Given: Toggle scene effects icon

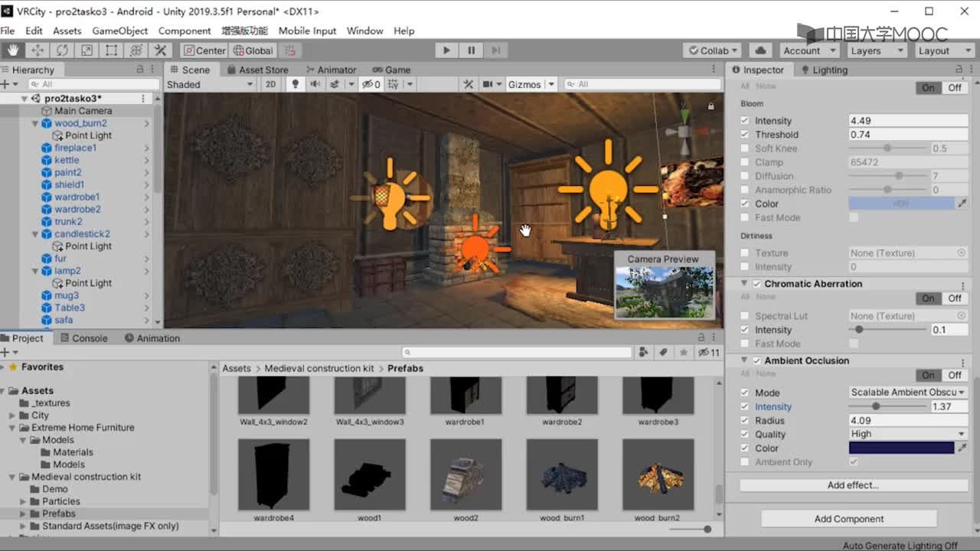Looking at the screenshot, I should tap(335, 84).
